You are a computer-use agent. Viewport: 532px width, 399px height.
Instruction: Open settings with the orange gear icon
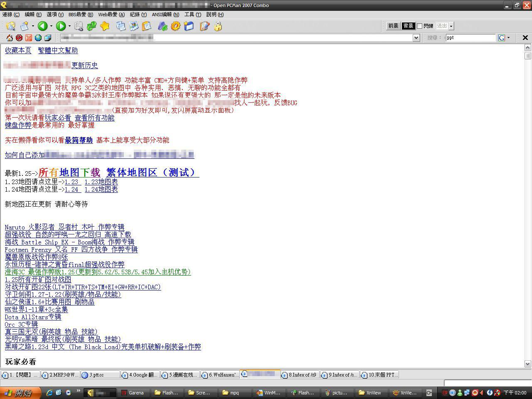click(175, 26)
